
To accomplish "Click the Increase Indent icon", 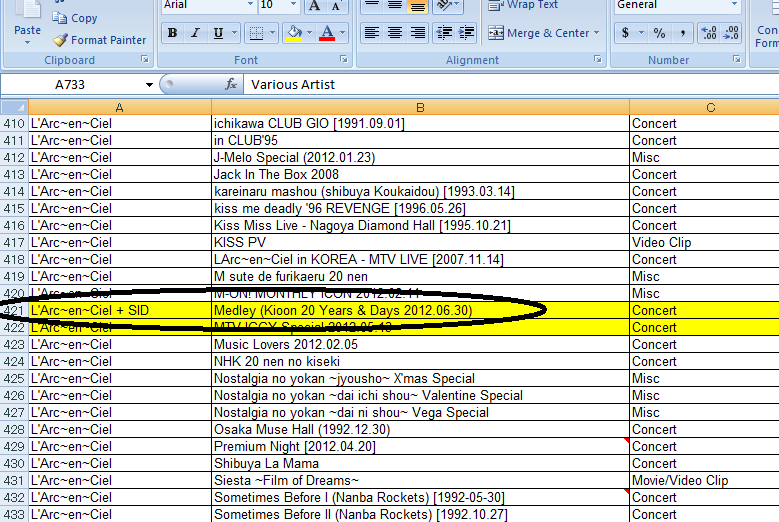I will point(466,33).
